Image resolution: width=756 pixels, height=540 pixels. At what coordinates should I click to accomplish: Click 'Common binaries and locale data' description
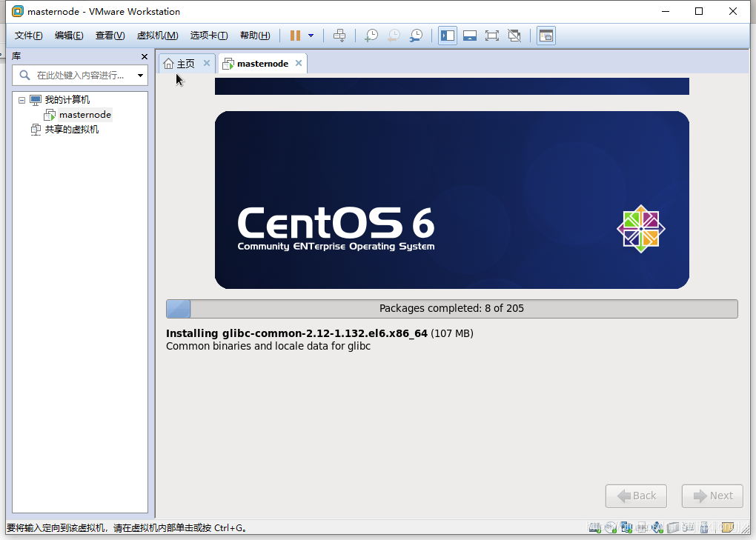pos(268,347)
